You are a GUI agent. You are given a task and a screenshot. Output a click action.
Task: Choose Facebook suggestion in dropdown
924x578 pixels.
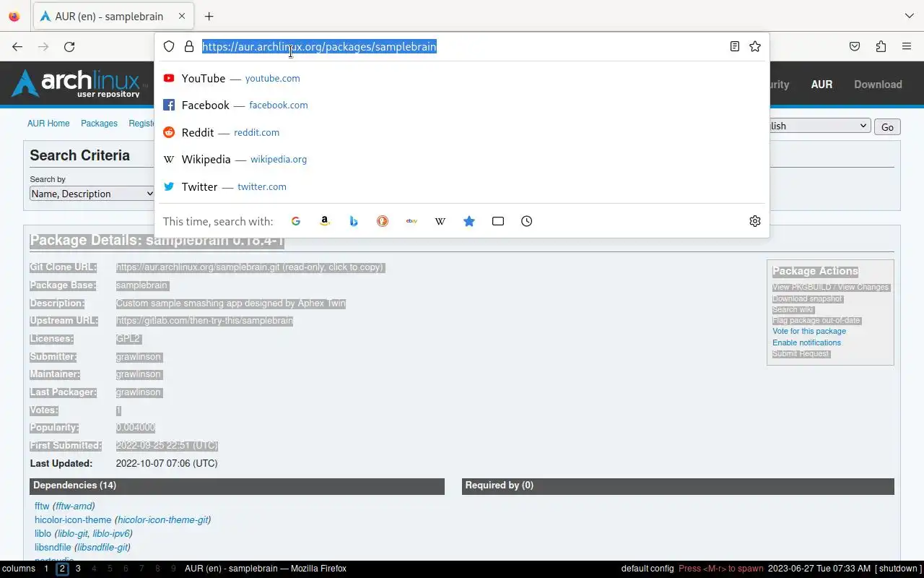tap(462, 105)
